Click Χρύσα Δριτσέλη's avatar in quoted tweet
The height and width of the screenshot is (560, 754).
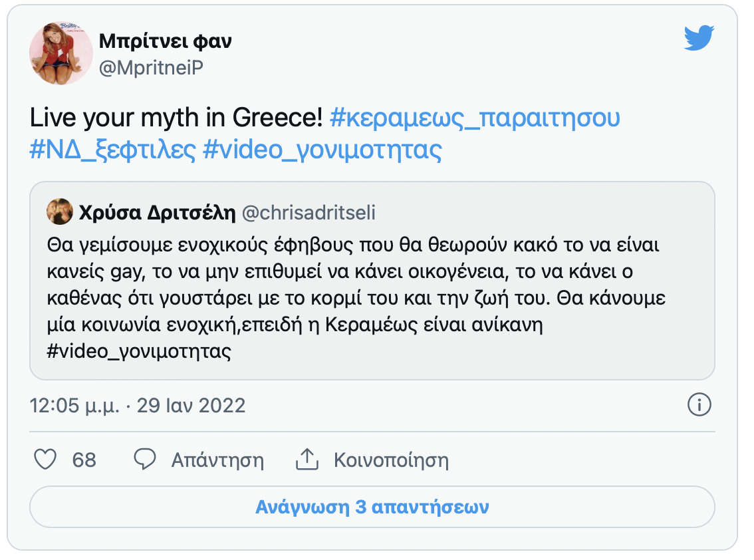60,210
